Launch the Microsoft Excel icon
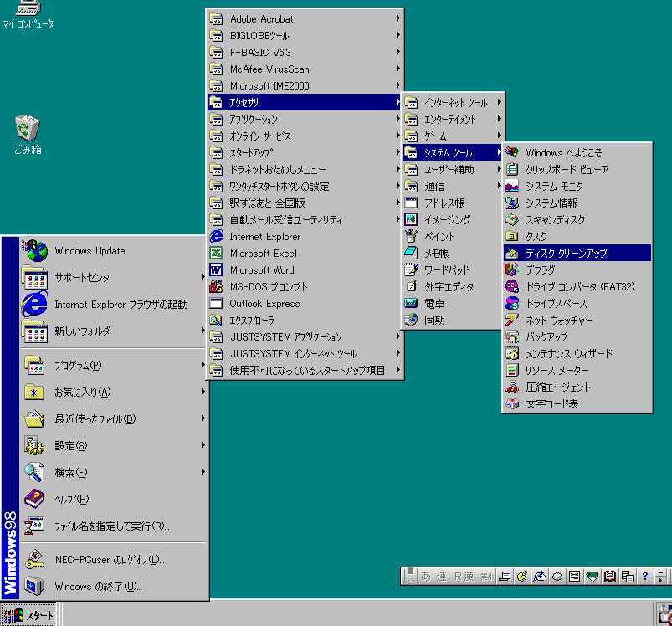This screenshot has height=626, width=672. [216, 254]
